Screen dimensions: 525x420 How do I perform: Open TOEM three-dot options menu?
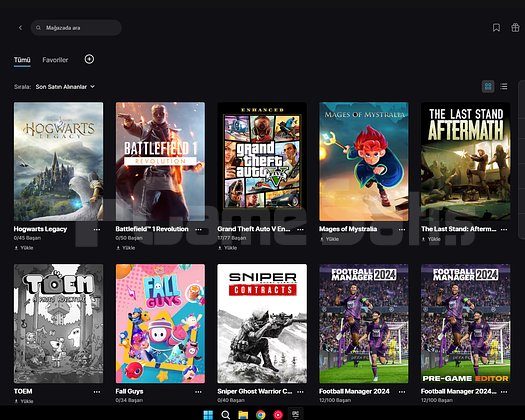[x=97, y=392]
